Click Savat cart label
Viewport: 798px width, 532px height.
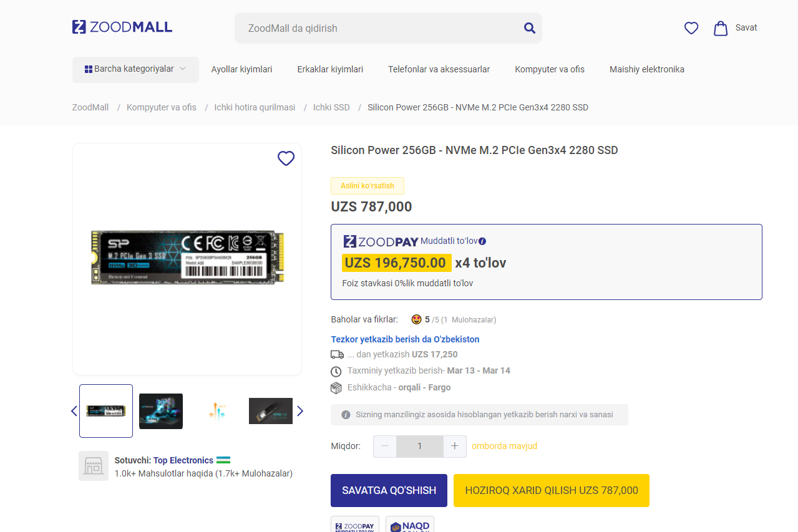746,27
